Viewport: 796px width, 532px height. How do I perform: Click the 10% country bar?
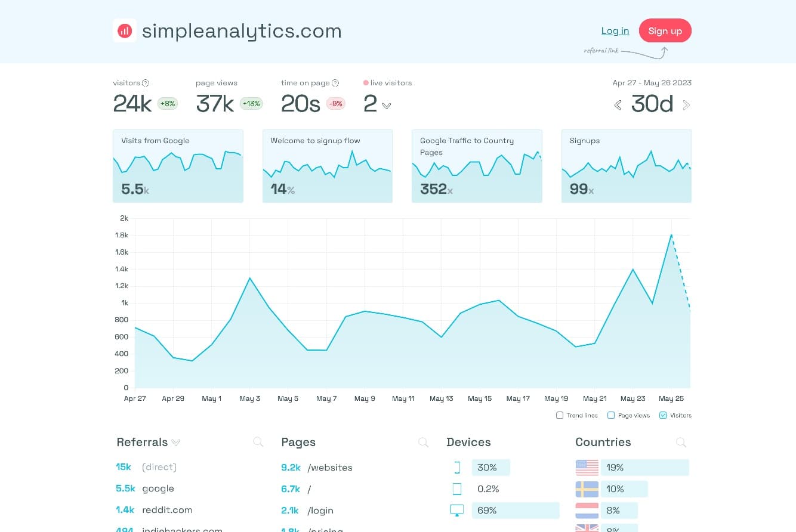pyautogui.click(x=624, y=489)
